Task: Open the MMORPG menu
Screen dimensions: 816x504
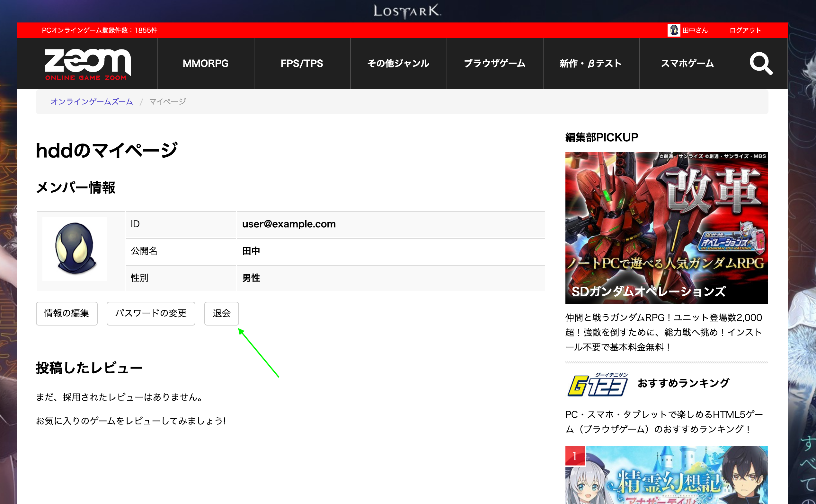Action: pyautogui.click(x=206, y=63)
